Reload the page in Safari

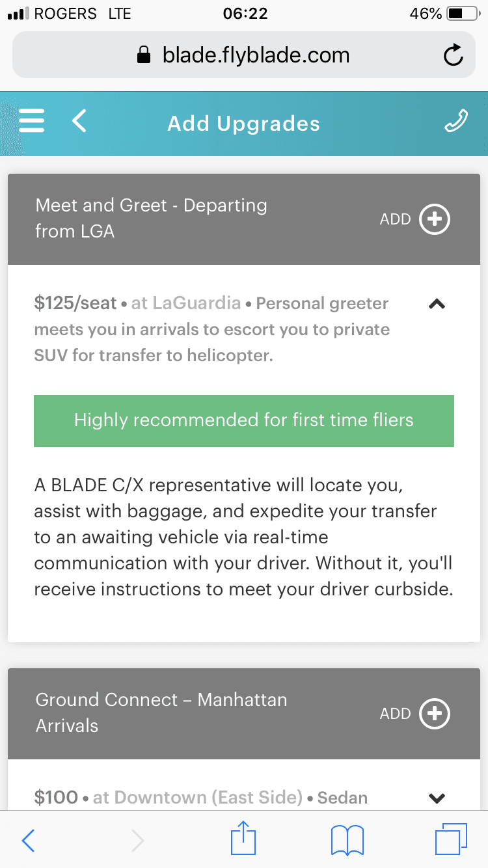tap(453, 56)
